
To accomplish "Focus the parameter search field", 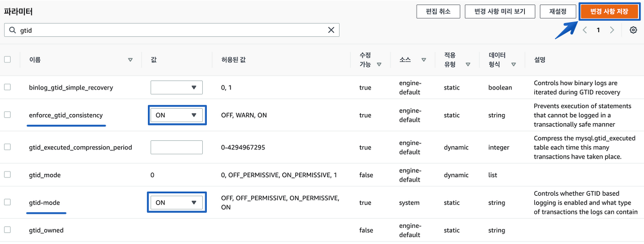I will [x=172, y=30].
